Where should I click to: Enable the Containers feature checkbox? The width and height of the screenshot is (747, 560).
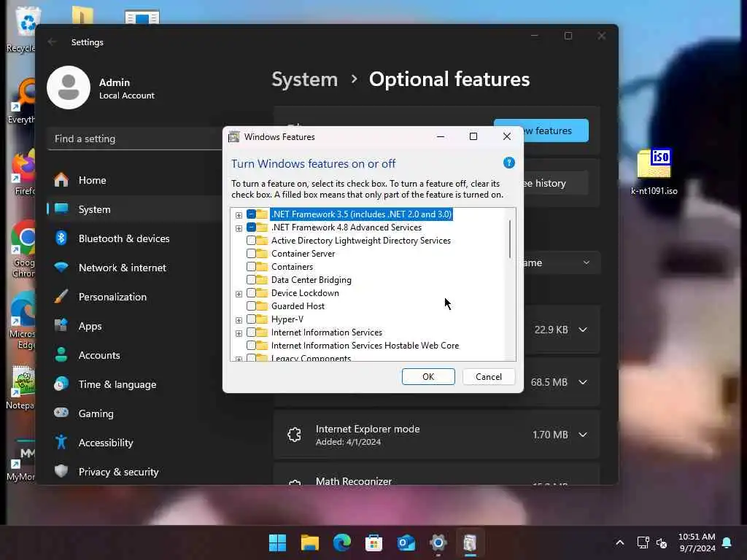point(251,267)
